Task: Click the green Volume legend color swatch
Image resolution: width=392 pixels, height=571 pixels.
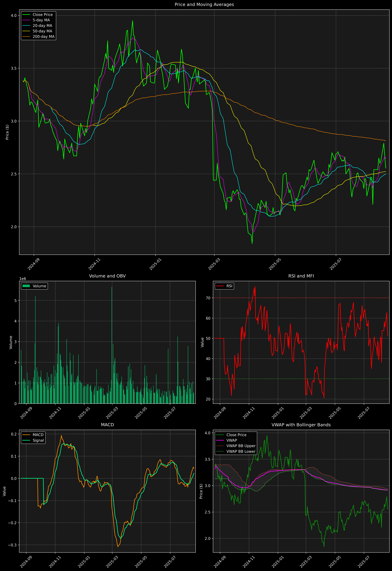Action: [x=26, y=286]
